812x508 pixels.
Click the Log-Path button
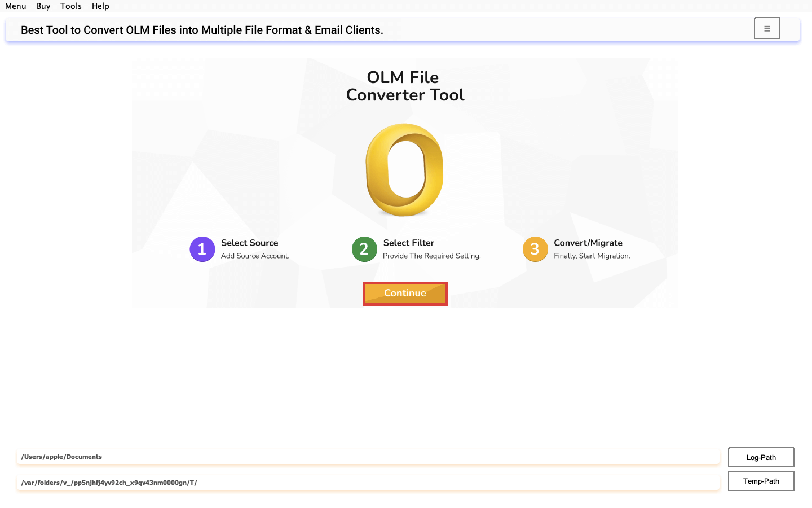[x=761, y=457]
